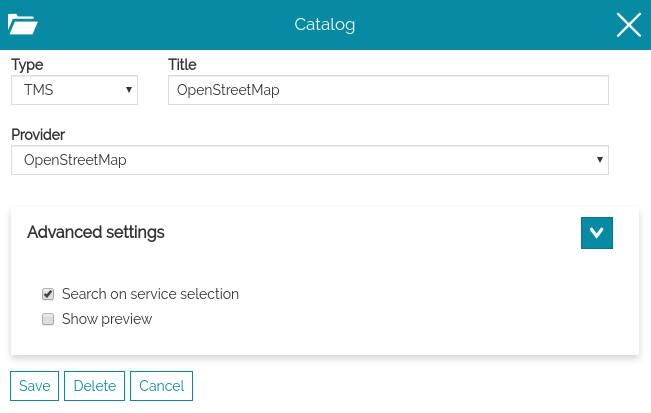Collapse Advanced settings with the chevron button

(x=596, y=233)
